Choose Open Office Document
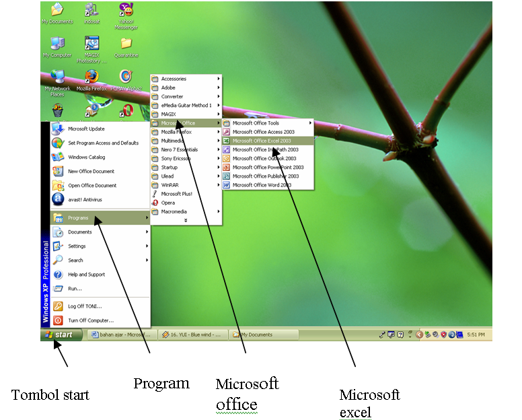 [x=100, y=186]
